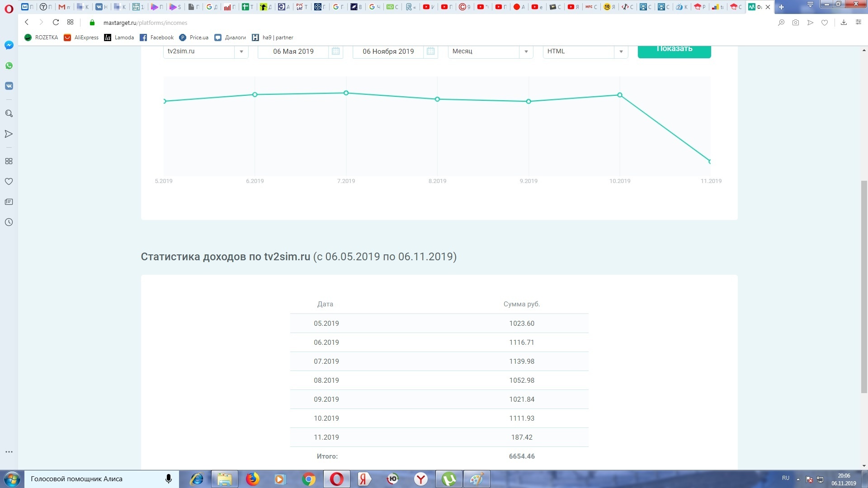The height and width of the screenshot is (488, 868).
Task: Open Messenger in Opera sidebar
Action: [x=9, y=45]
